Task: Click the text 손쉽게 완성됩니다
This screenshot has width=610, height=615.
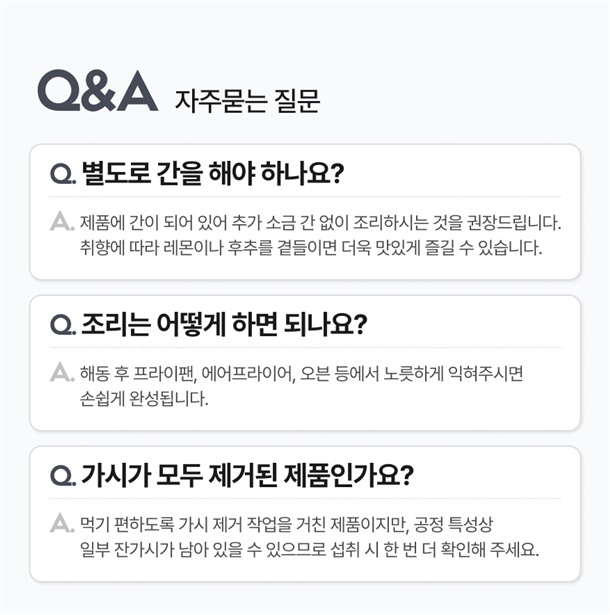Action: point(144,399)
